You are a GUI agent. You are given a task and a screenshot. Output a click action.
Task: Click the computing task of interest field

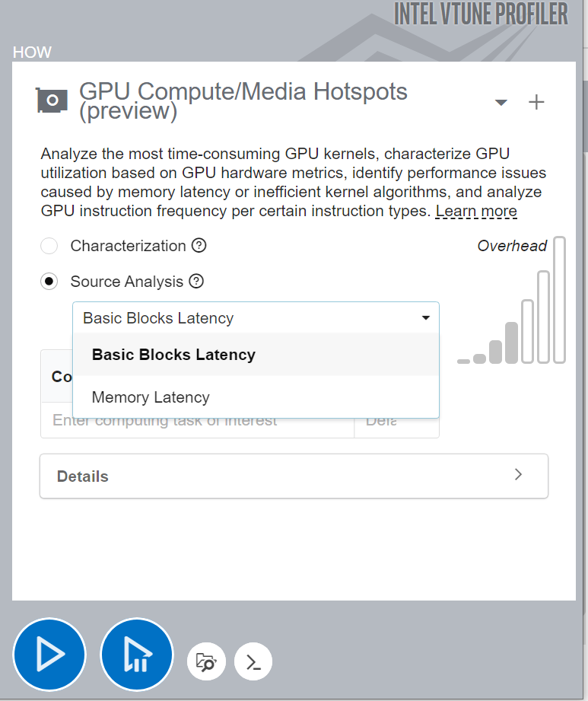197,421
